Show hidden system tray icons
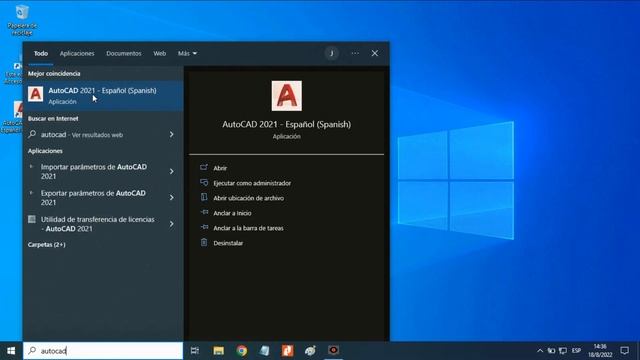The image size is (640, 360). (x=540, y=351)
